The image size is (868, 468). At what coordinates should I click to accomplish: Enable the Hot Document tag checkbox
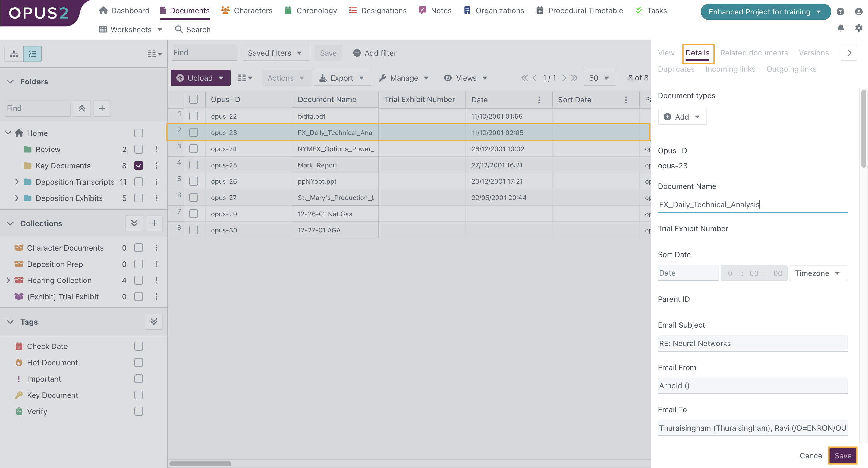(x=139, y=363)
